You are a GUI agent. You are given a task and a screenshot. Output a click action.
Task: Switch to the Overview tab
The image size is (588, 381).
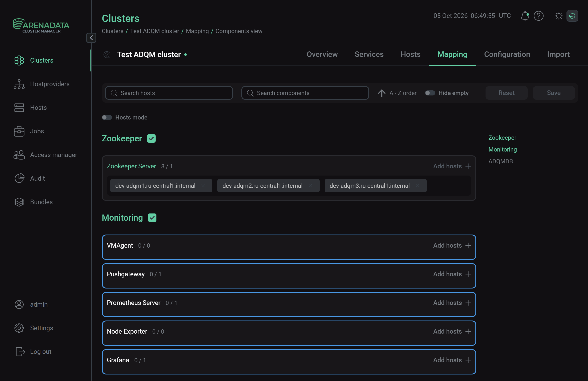[322, 54]
